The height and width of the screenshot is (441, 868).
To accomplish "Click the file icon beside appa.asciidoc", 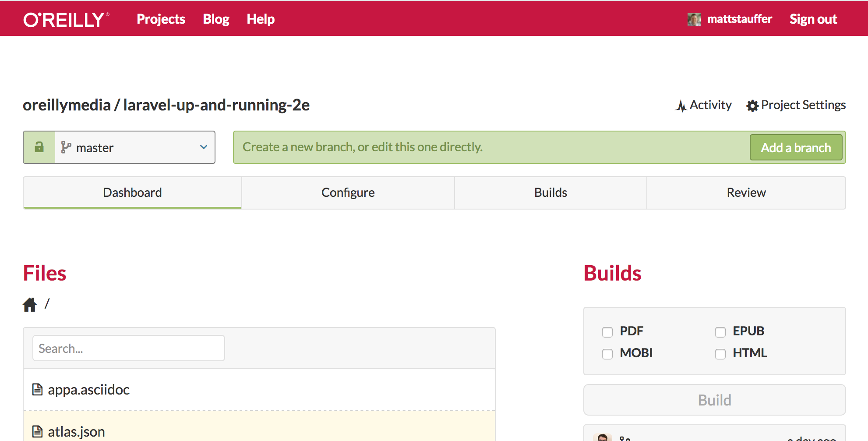I will [x=38, y=389].
